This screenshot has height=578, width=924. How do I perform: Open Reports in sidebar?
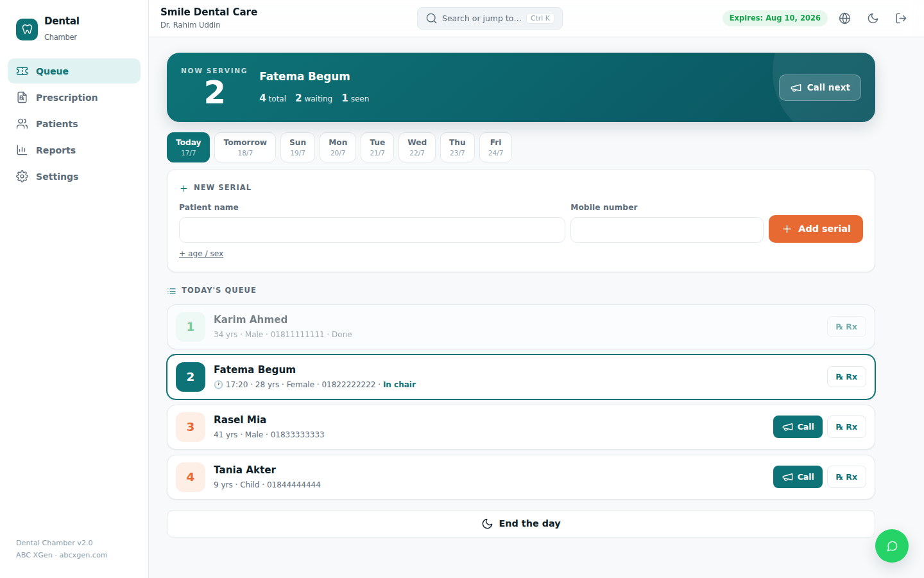pyautogui.click(x=74, y=150)
